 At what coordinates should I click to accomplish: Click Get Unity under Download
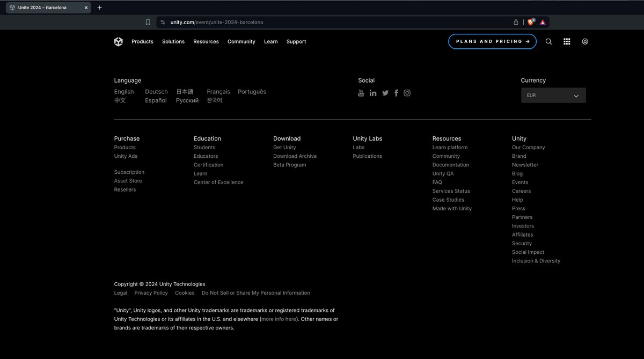[x=284, y=148]
